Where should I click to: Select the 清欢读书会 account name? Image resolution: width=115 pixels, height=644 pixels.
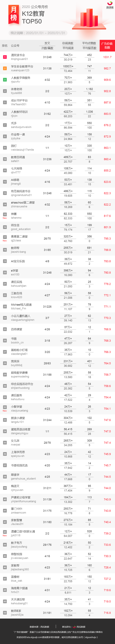18,55
